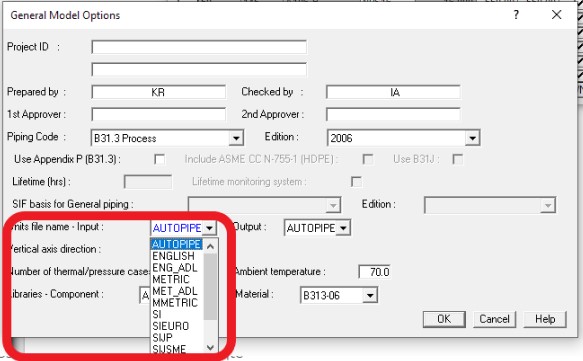Open the Material library B313-06 dropdown
The image size is (583, 361).
click(x=370, y=296)
